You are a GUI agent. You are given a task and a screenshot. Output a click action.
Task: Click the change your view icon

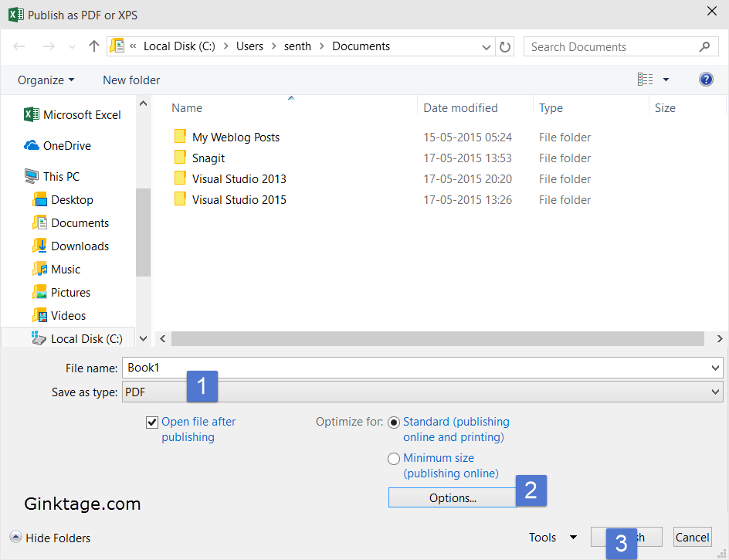tap(646, 79)
